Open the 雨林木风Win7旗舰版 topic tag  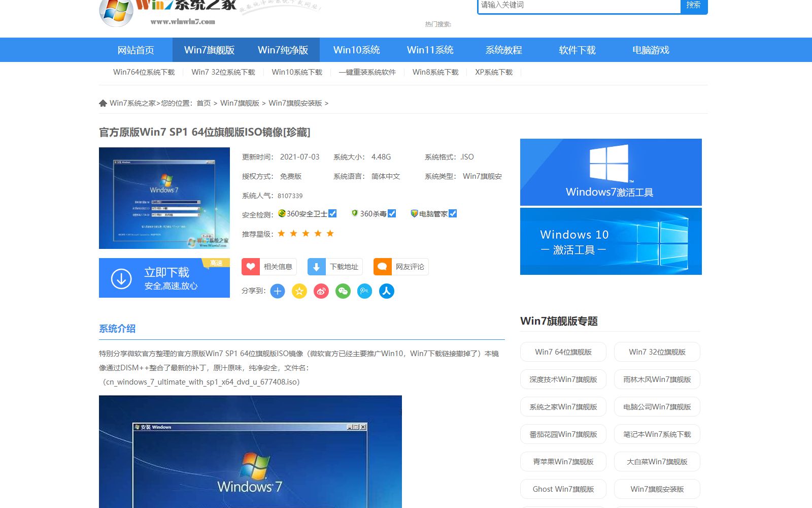tap(657, 379)
